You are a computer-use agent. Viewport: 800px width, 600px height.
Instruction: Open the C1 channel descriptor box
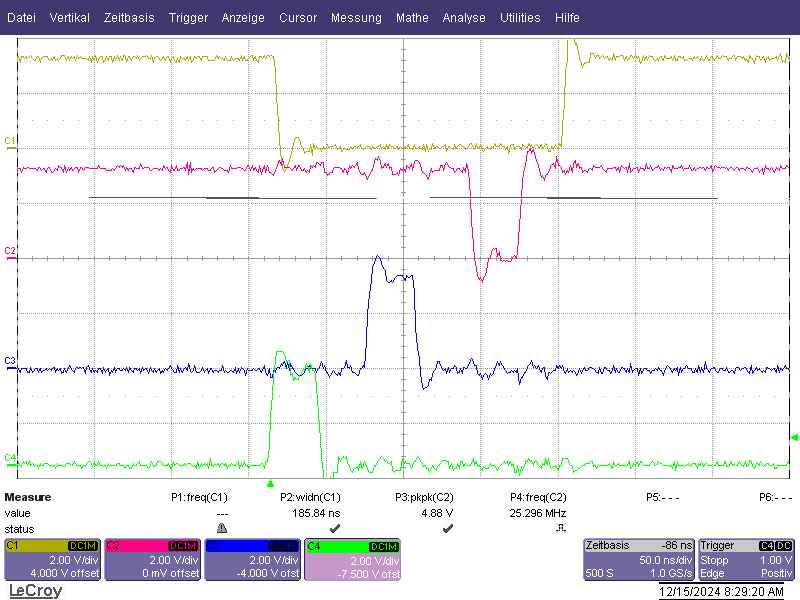tap(53, 560)
